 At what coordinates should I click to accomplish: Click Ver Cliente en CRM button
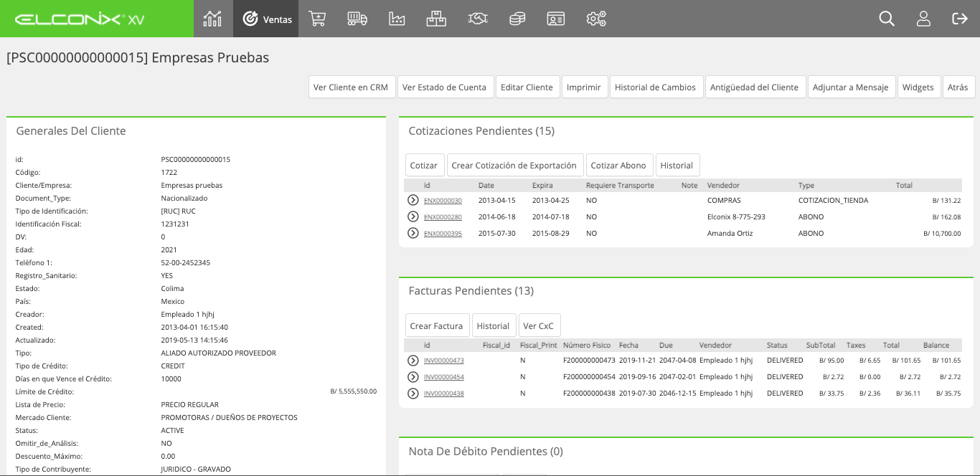pos(351,87)
